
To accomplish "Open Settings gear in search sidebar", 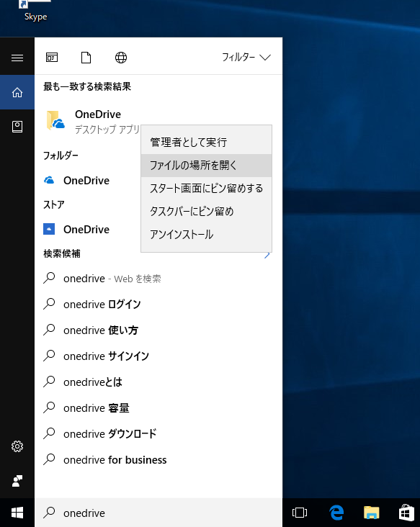I will (x=17, y=446).
